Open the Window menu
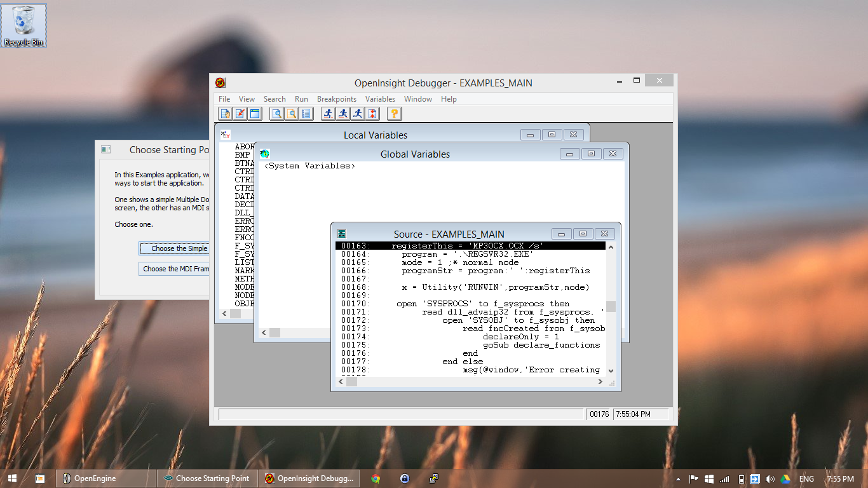This screenshot has width=868, height=488. click(x=418, y=99)
